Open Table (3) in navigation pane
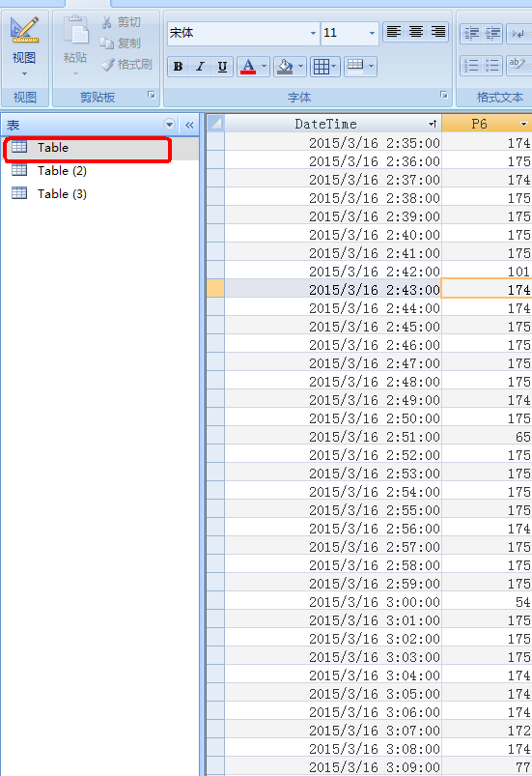Image resolution: width=532 pixels, height=776 pixels. pos(63,194)
